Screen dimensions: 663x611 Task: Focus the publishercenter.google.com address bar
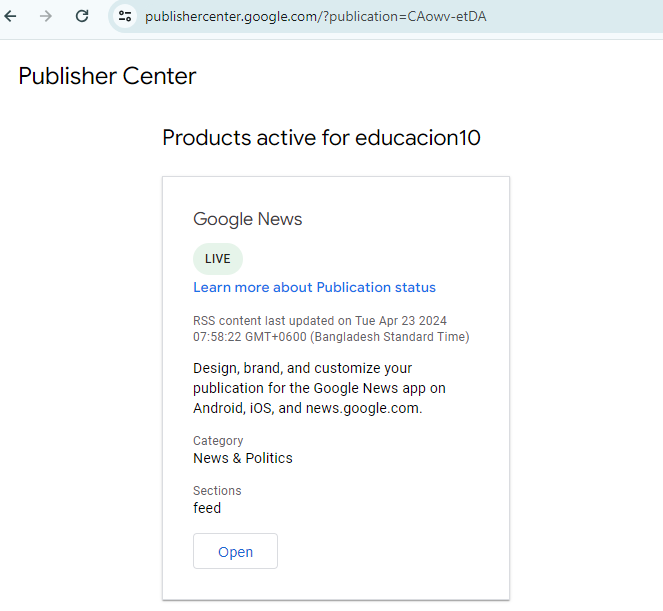(315, 17)
